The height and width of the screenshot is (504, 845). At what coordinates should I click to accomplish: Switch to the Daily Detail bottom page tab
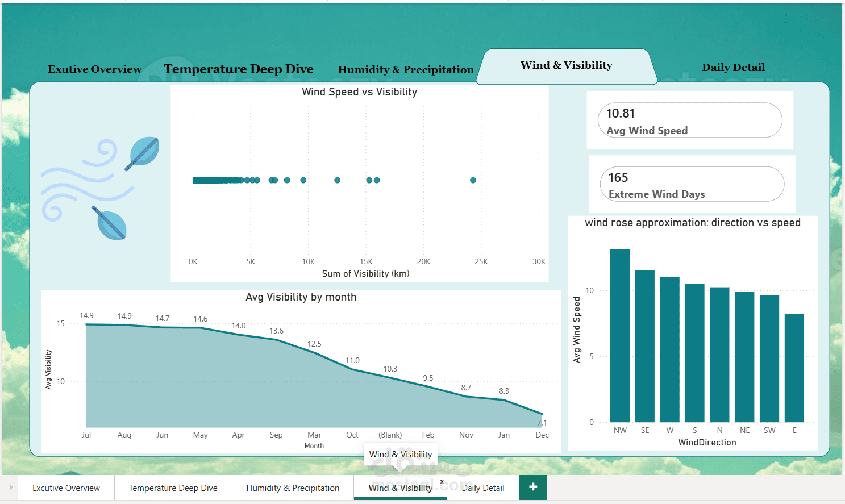pos(483,488)
